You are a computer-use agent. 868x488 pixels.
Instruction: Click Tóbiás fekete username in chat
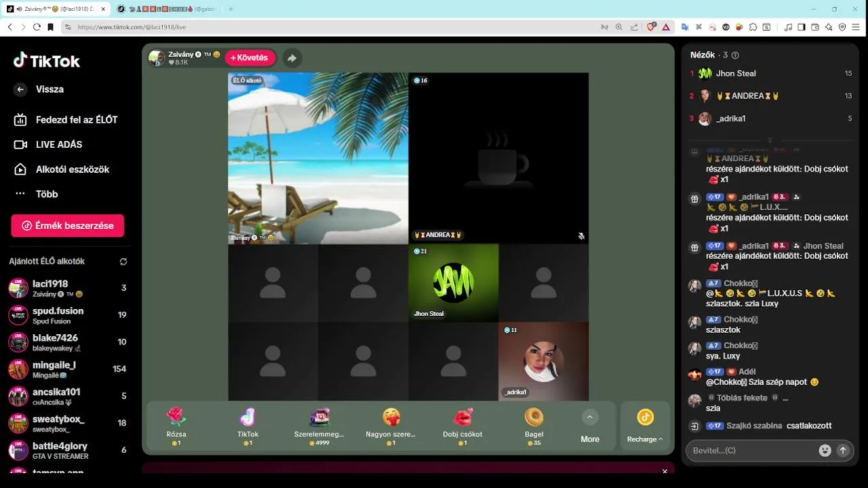pos(743,398)
